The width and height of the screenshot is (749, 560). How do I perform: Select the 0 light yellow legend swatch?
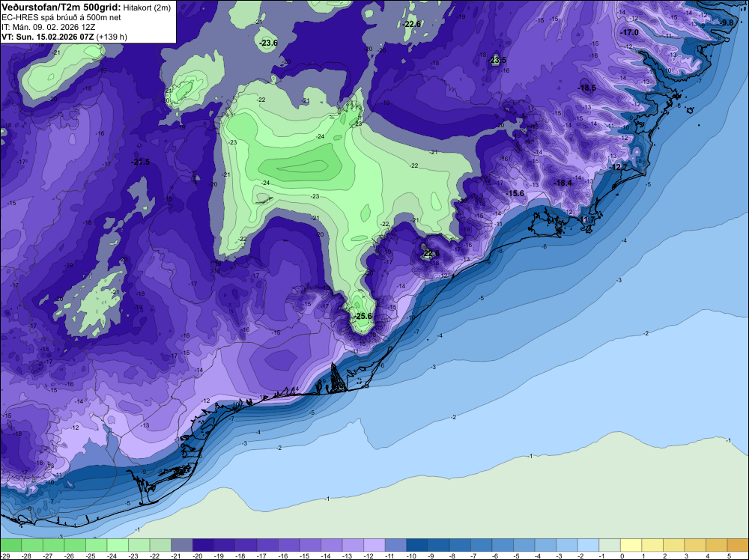631,545
